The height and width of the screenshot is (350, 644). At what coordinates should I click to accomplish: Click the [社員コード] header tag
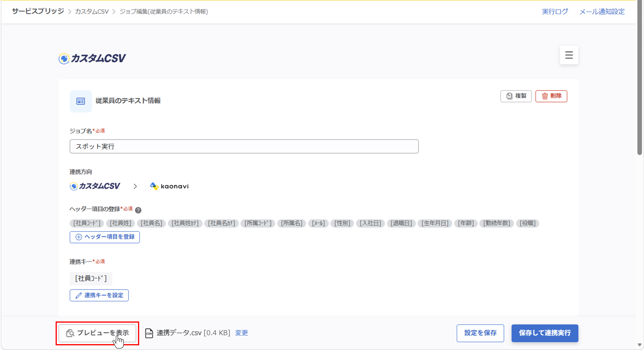click(x=87, y=223)
